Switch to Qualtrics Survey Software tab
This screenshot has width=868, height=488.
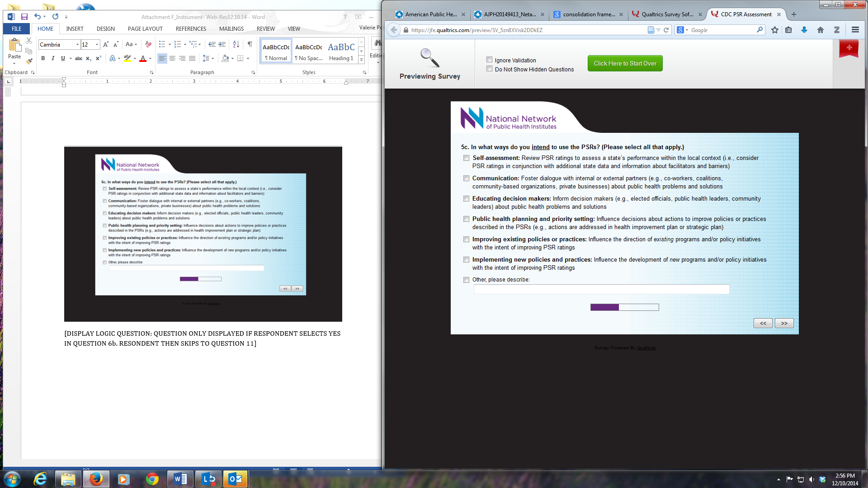[667, 14]
